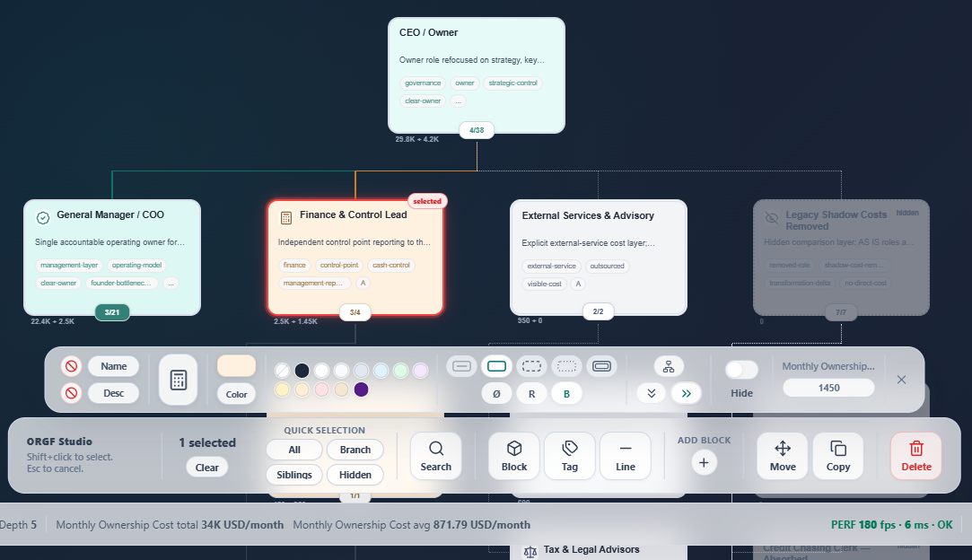Click the 'strategic-control' tag
Viewport: 972px width, 560px height.
[512, 83]
